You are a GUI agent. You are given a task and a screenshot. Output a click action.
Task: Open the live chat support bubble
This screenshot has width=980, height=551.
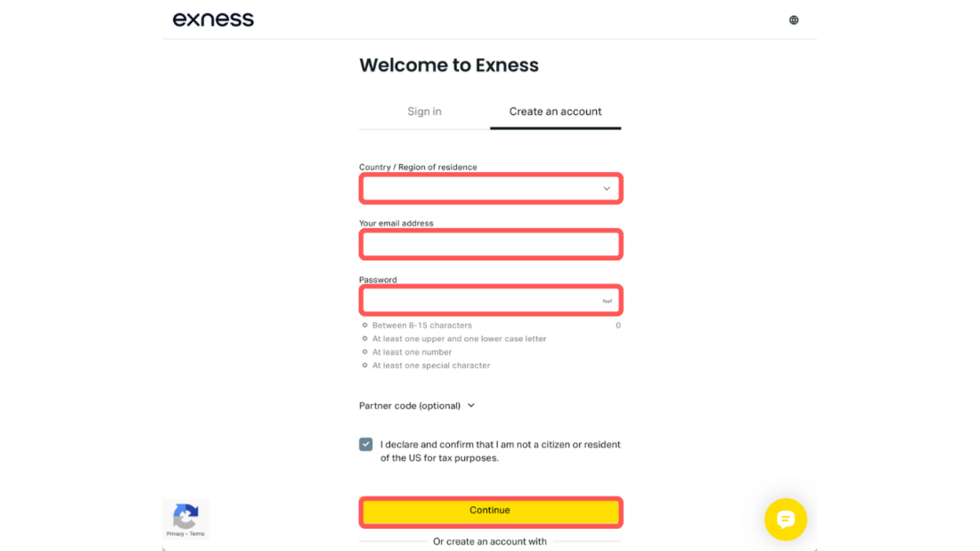[x=785, y=520]
